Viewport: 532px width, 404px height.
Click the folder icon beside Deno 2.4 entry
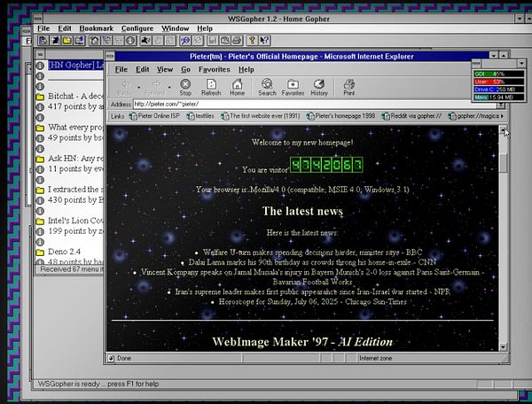tap(40, 252)
